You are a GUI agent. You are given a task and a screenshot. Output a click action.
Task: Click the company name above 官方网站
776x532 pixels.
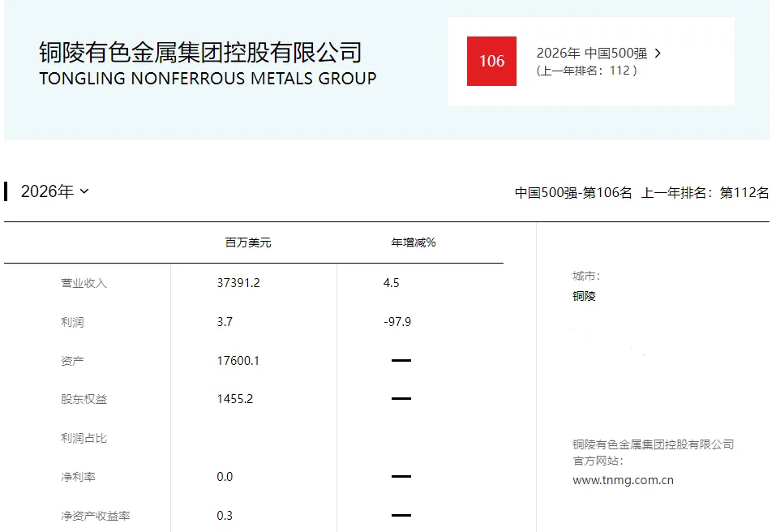(x=654, y=444)
